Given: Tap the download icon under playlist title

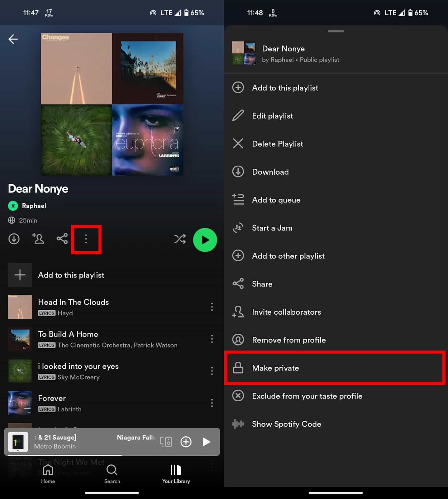Looking at the screenshot, I should 14,239.
